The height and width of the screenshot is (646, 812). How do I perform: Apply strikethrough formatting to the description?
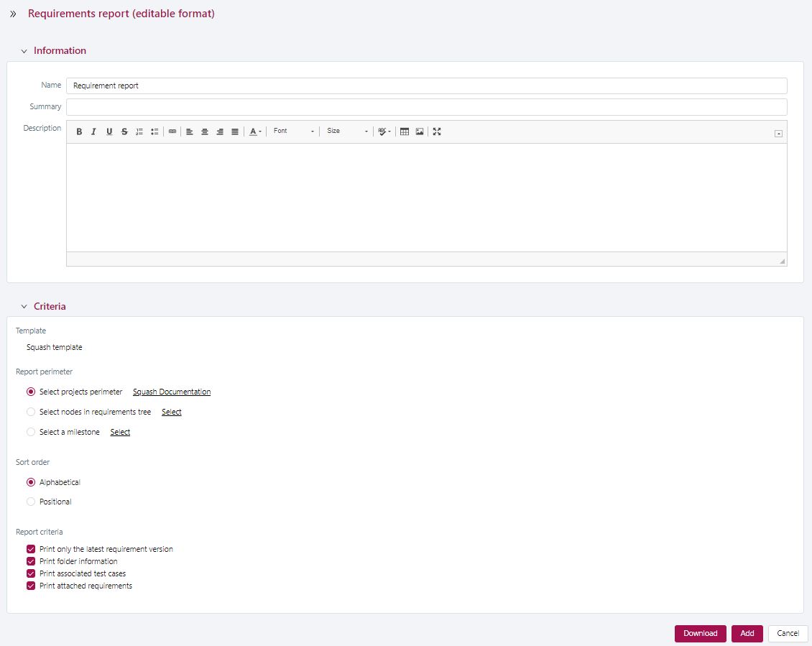(x=124, y=131)
